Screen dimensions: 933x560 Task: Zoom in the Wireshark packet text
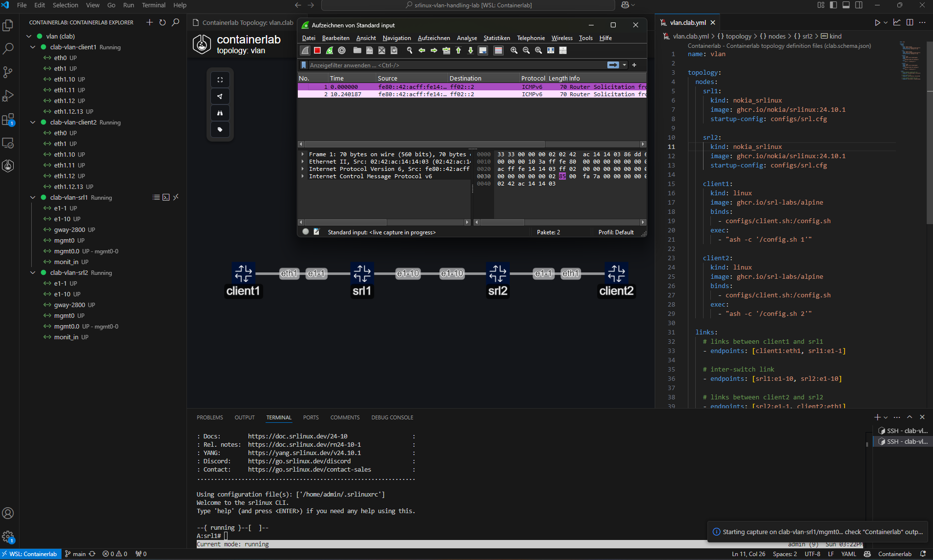pyautogui.click(x=514, y=50)
